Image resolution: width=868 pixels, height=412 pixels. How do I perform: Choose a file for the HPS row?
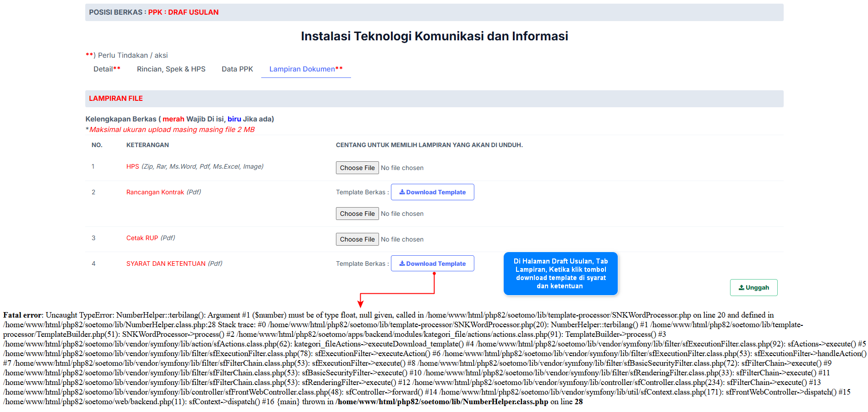pos(357,168)
